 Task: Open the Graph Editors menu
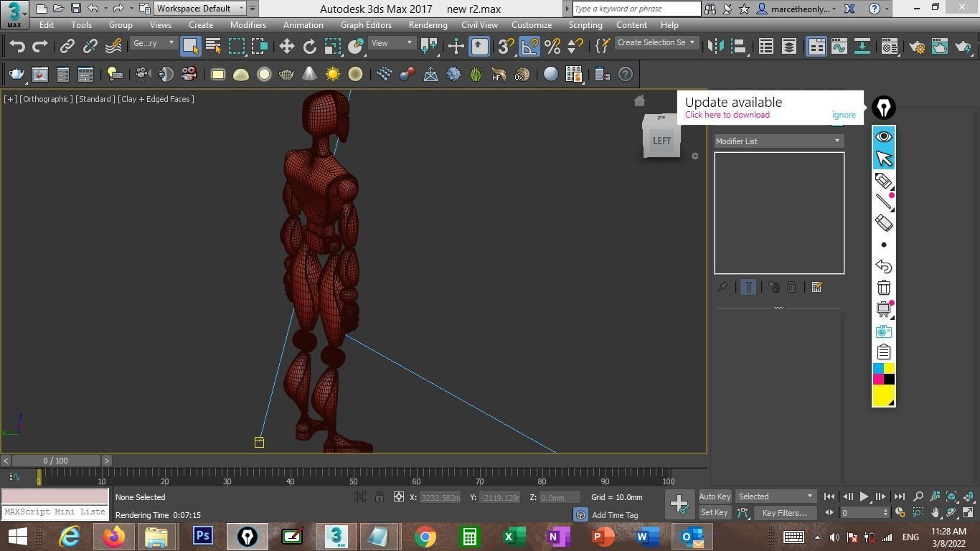coord(366,24)
